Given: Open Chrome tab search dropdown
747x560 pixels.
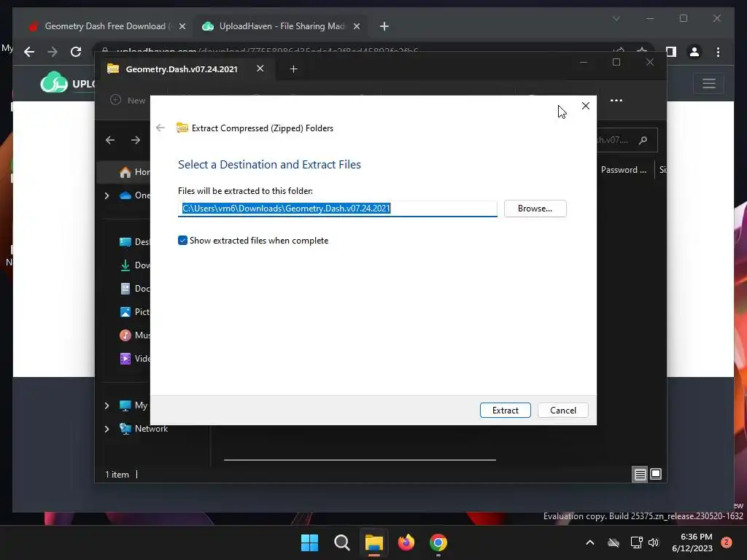Looking at the screenshot, I should click(616, 18).
